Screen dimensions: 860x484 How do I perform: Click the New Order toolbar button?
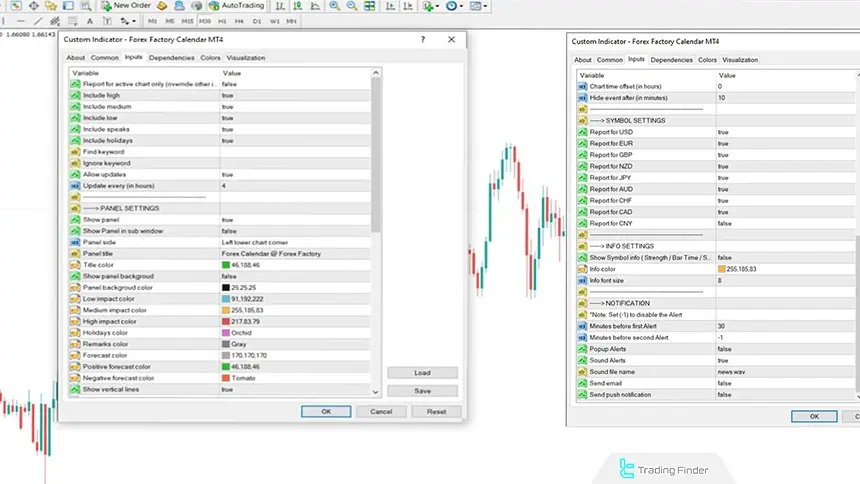(126, 5)
